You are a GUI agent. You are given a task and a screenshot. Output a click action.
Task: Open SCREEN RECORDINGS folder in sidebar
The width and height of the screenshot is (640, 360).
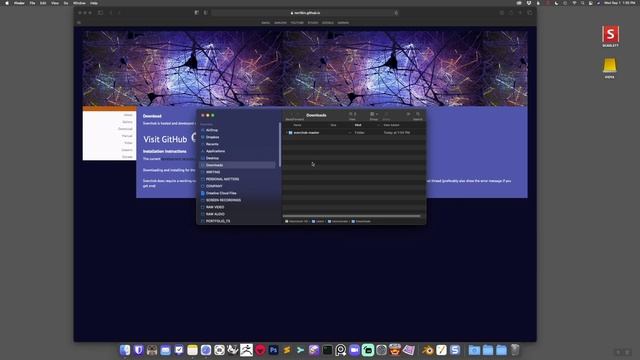(223, 200)
